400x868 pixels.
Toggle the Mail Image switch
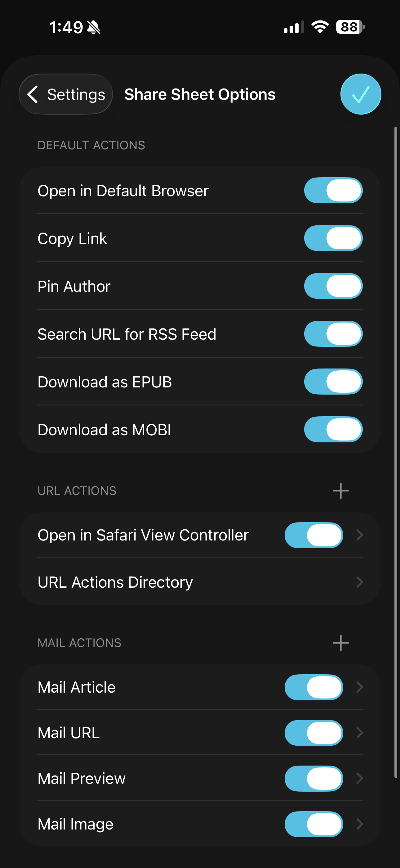[313, 824]
